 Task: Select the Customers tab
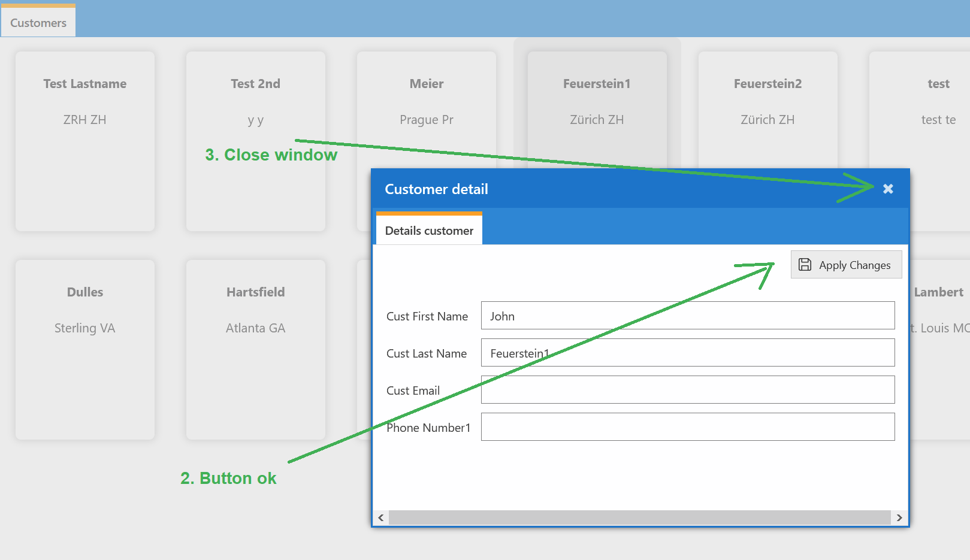(x=37, y=22)
